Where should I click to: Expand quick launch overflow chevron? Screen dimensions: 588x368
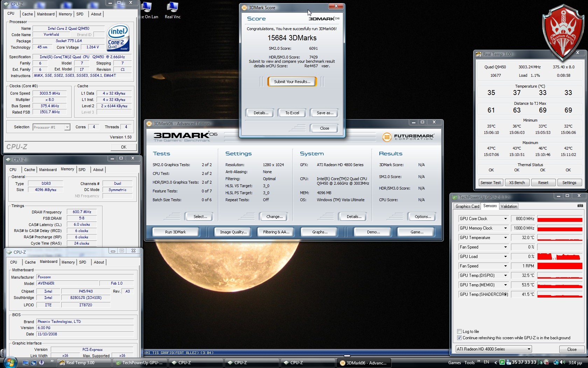pos(52,361)
